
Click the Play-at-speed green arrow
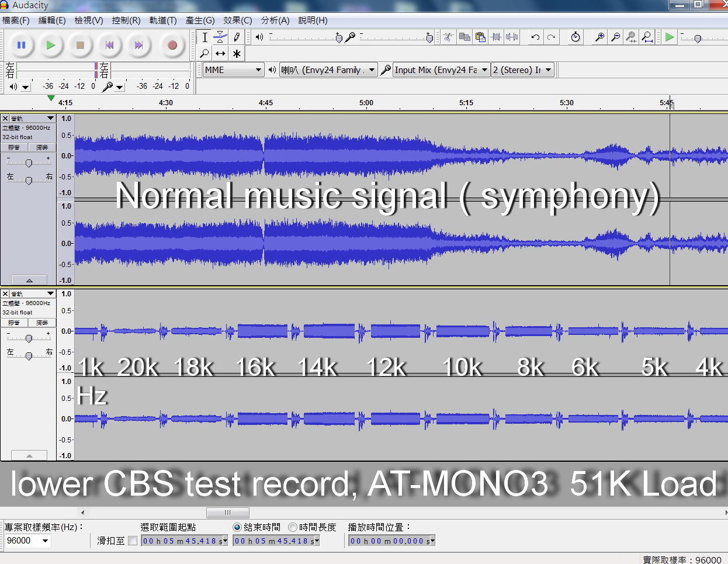pos(670,37)
